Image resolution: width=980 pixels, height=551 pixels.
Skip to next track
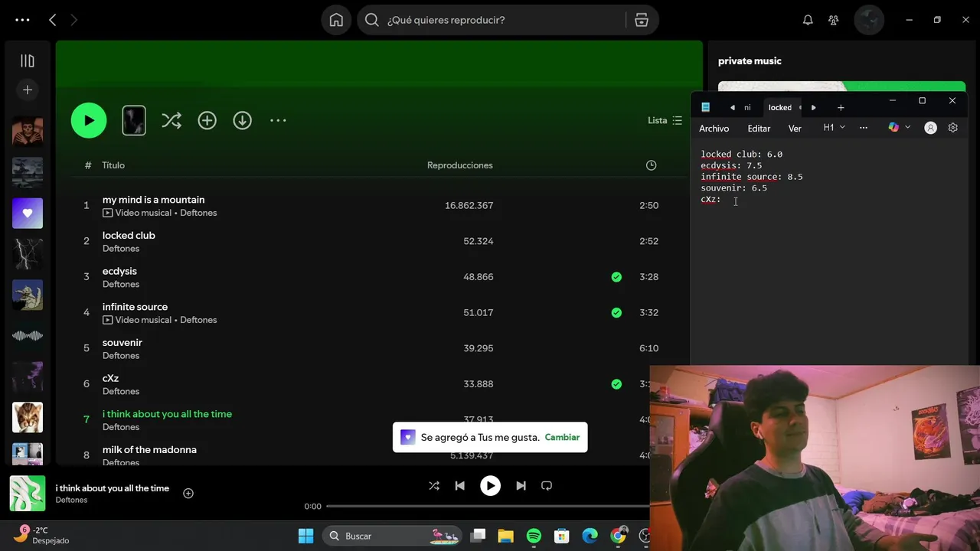tap(521, 486)
